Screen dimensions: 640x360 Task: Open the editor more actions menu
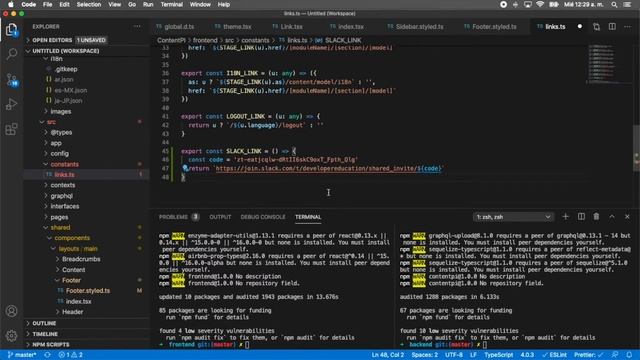click(627, 27)
